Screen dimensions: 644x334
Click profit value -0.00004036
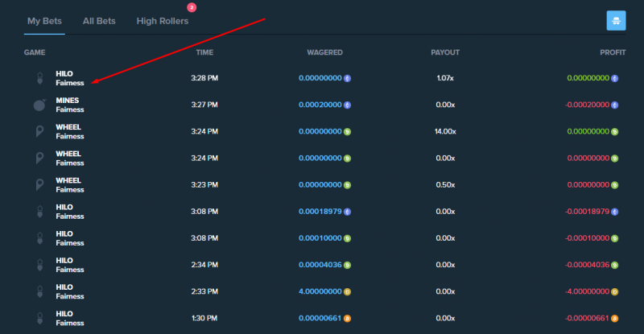tap(588, 265)
